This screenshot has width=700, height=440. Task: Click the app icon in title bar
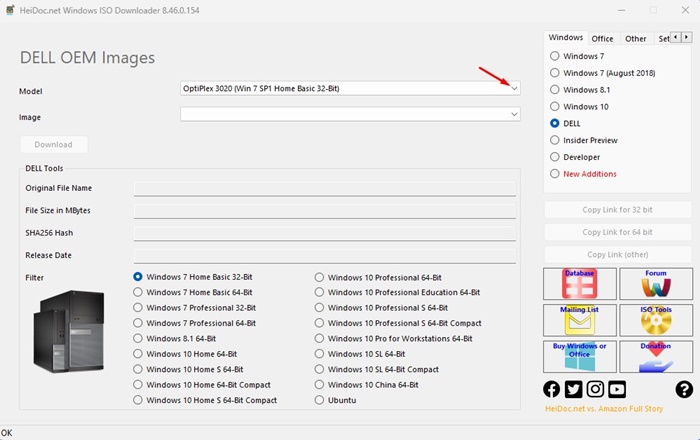coord(10,10)
